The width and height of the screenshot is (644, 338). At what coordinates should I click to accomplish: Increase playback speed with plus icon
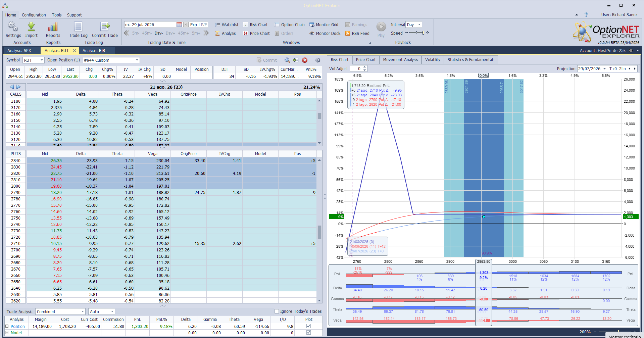(x=427, y=33)
